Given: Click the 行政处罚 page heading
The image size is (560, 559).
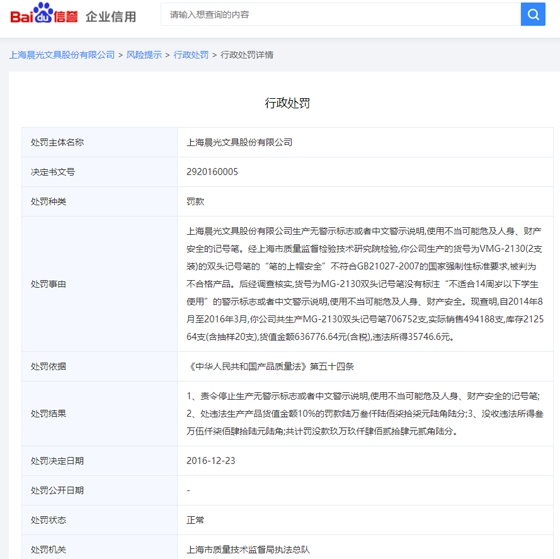Looking at the screenshot, I should (287, 103).
